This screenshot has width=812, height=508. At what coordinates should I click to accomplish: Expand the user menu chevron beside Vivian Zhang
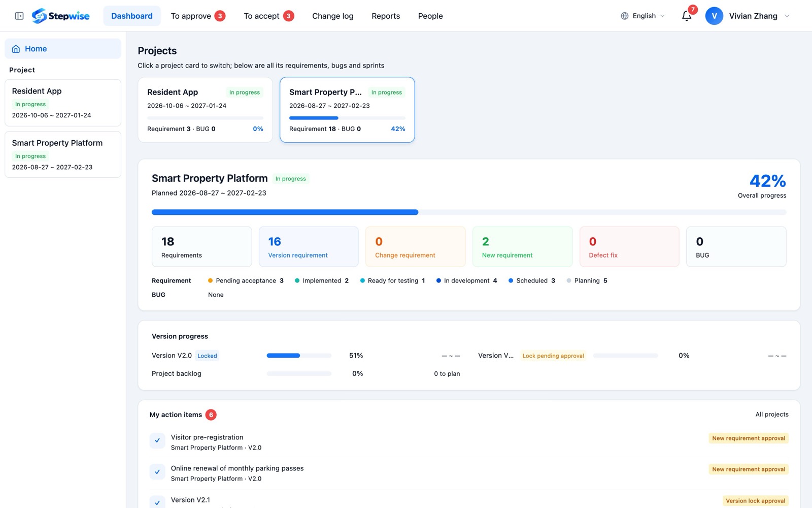click(787, 16)
